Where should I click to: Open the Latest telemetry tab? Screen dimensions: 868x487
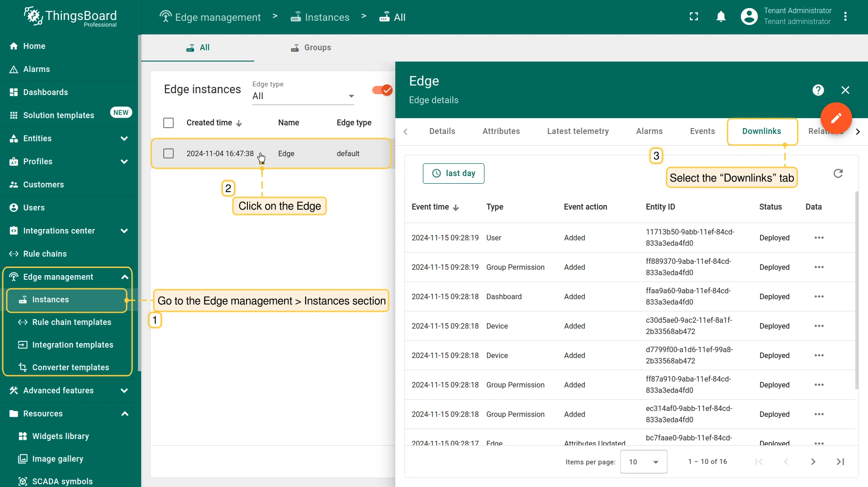(x=578, y=131)
